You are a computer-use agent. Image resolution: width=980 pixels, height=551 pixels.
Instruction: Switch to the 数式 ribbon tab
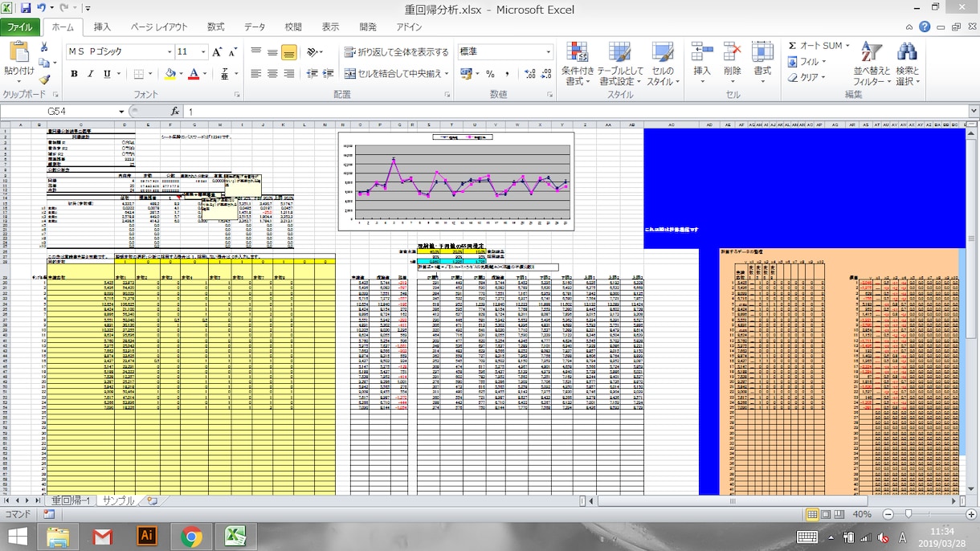216,27
